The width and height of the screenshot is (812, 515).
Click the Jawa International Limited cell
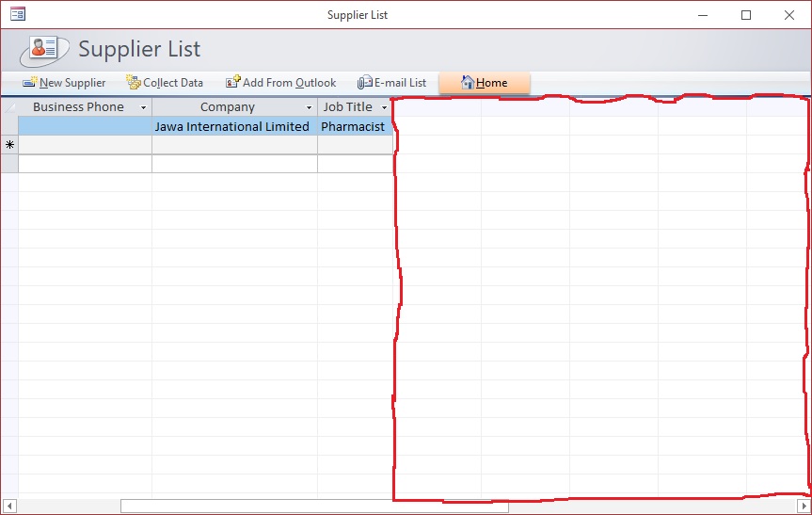[x=234, y=126]
